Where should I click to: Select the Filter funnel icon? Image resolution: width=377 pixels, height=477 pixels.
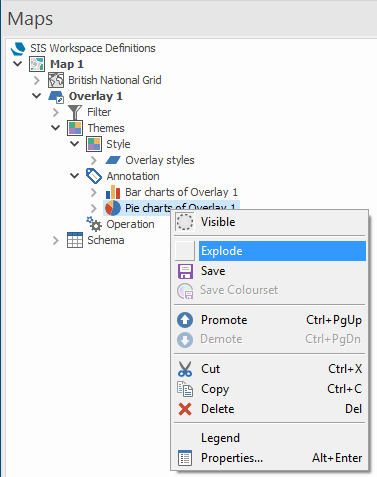click(75, 112)
